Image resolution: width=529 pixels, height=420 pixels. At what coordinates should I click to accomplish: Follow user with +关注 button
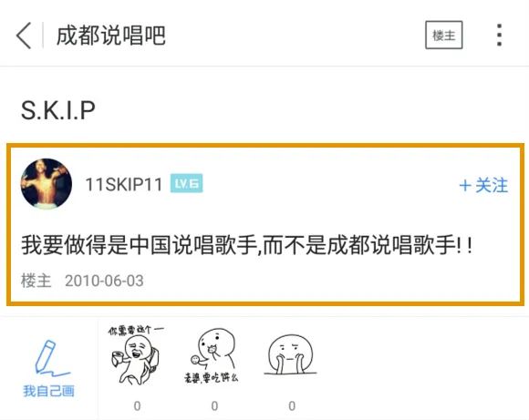(x=483, y=185)
